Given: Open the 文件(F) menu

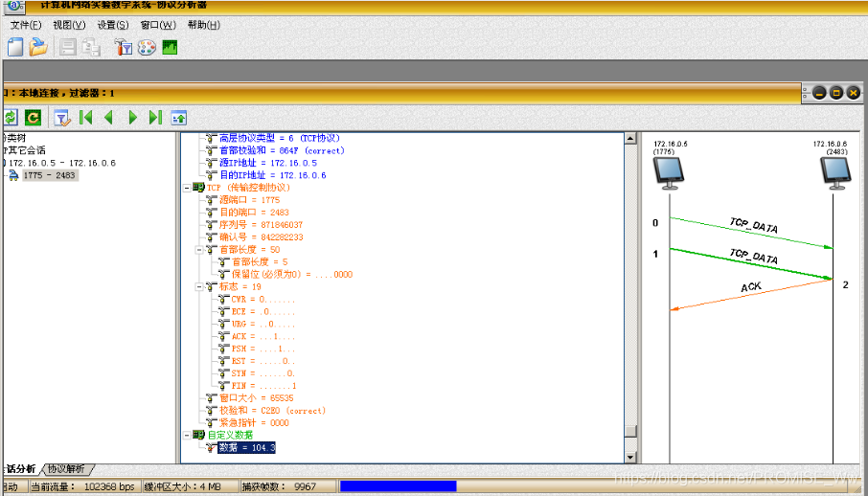Looking at the screenshot, I should (x=26, y=25).
